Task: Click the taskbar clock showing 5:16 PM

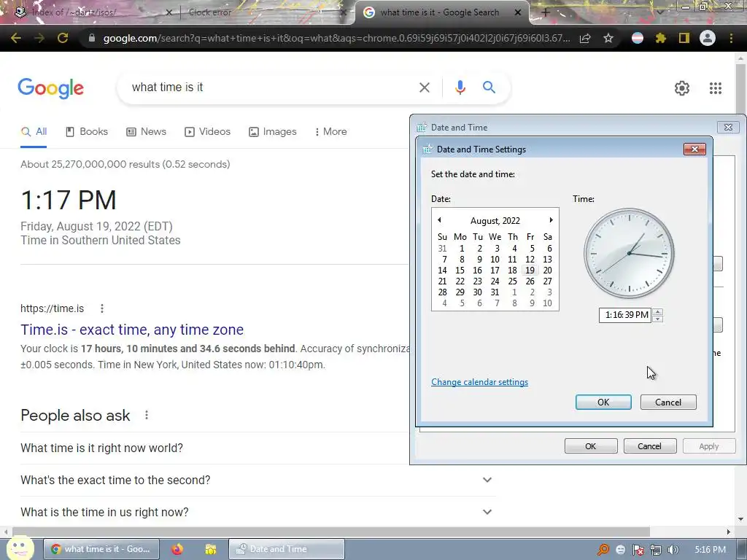Action: [x=710, y=550]
